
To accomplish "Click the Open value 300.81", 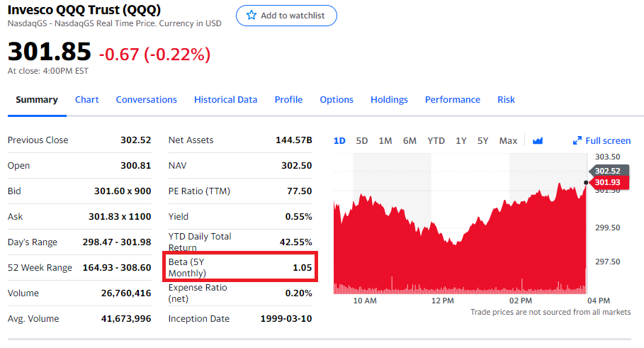I will [135, 166].
